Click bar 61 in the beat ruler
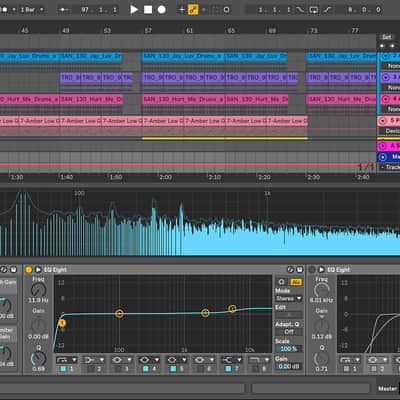This screenshot has height=400, width=400. coord(189,31)
